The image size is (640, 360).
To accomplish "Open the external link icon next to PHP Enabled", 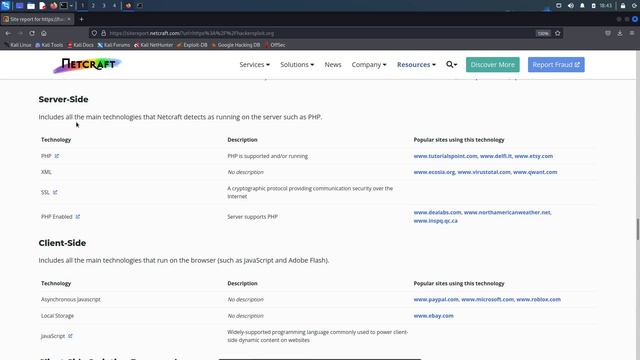I will [x=78, y=217].
